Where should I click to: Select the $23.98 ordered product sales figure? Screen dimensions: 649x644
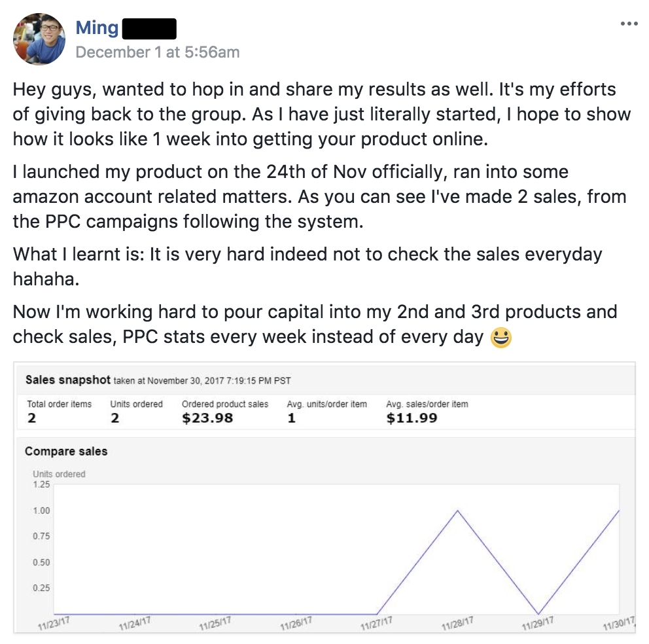pos(207,418)
